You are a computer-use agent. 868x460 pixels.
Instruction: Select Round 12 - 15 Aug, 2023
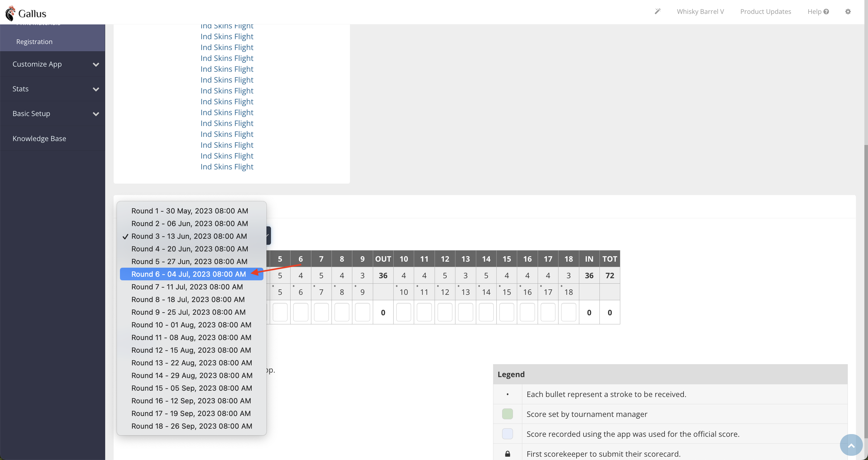point(191,350)
